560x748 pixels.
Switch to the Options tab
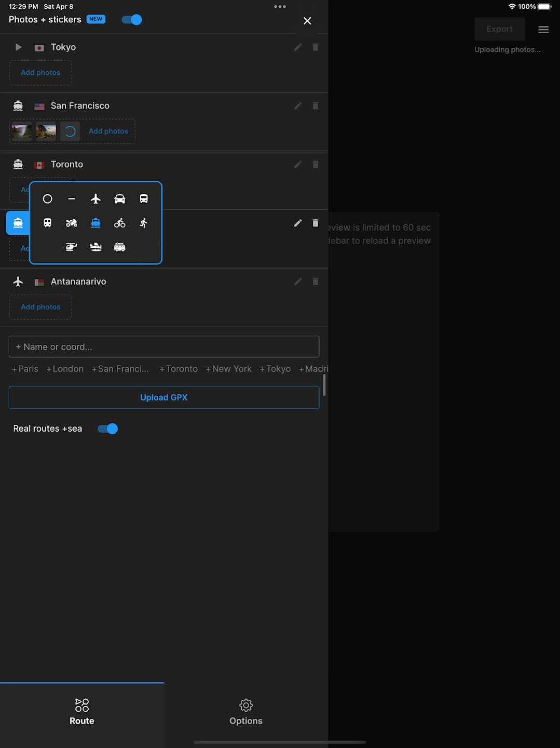(246, 712)
